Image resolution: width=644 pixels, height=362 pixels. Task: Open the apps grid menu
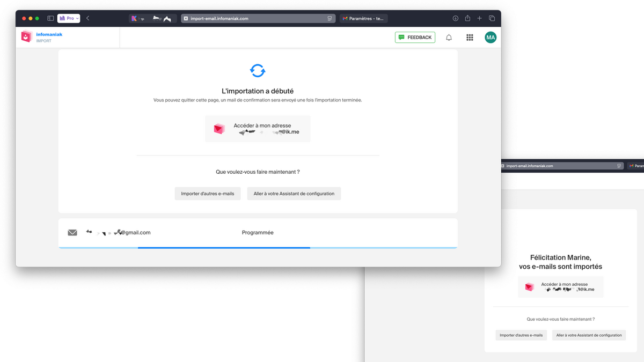(x=470, y=38)
